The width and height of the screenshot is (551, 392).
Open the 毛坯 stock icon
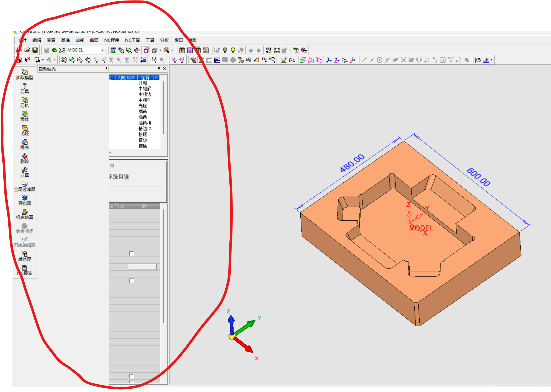pos(24,131)
